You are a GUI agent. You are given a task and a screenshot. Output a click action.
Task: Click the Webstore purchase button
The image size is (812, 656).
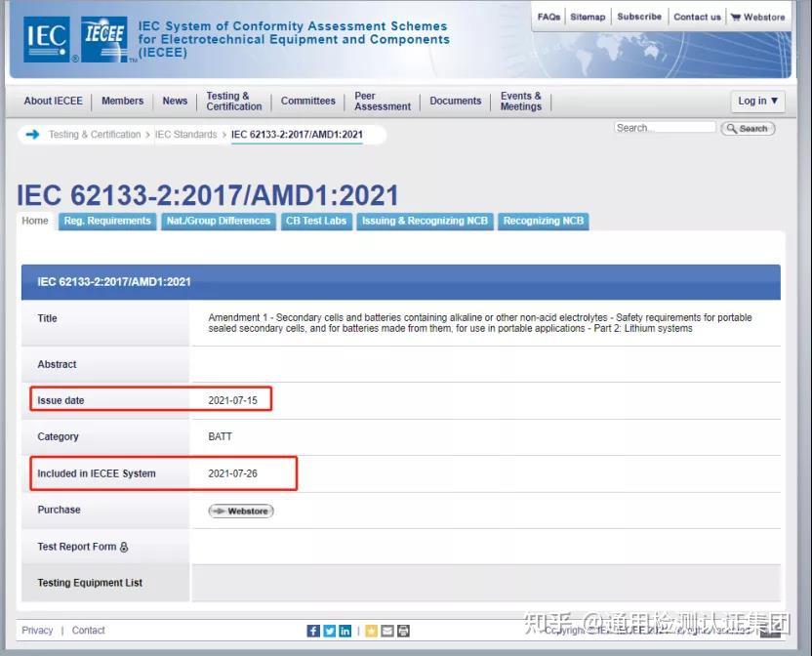[x=240, y=511]
